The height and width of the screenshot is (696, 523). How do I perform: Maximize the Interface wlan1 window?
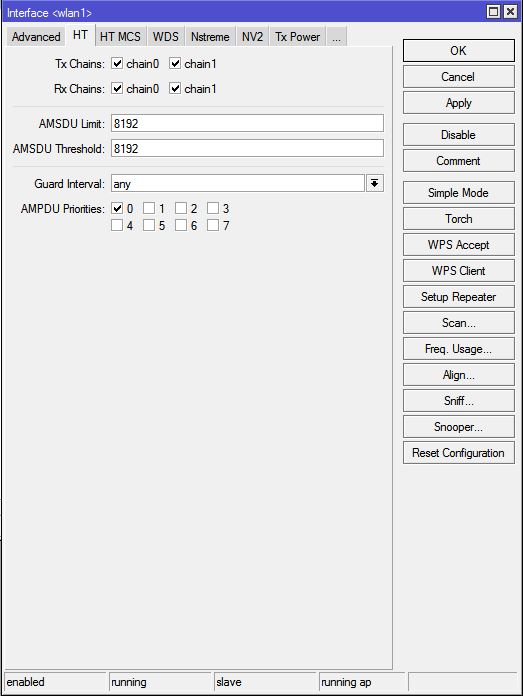pos(493,12)
